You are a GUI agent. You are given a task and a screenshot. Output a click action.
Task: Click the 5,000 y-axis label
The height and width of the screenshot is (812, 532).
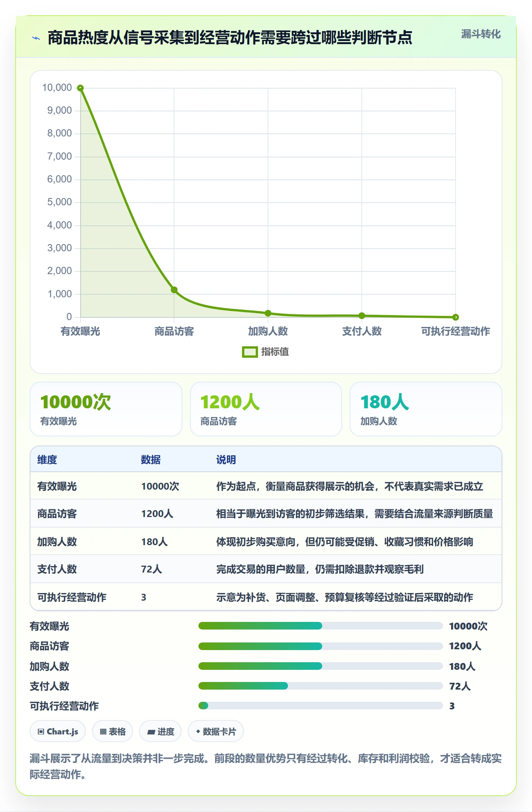pyautogui.click(x=60, y=202)
